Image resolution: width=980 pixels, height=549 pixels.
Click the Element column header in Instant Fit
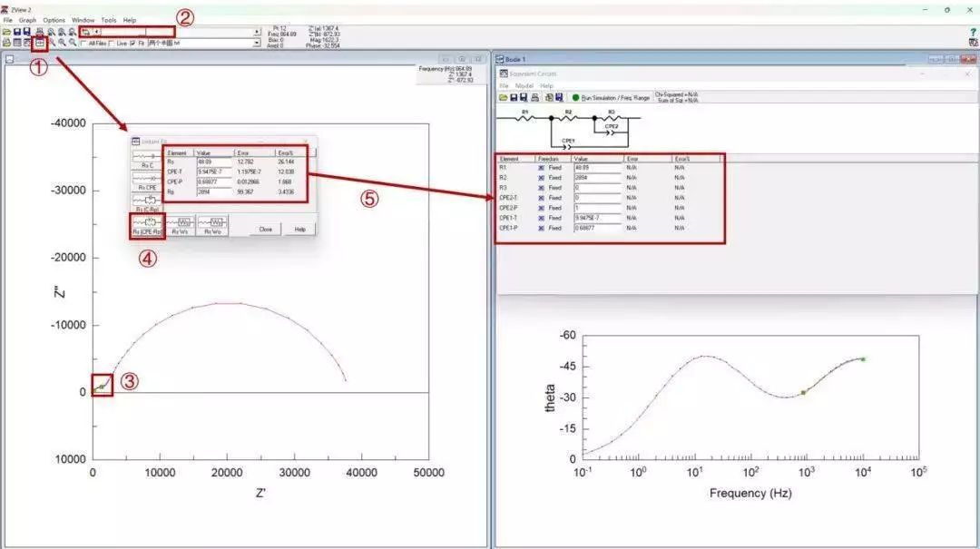pos(180,152)
